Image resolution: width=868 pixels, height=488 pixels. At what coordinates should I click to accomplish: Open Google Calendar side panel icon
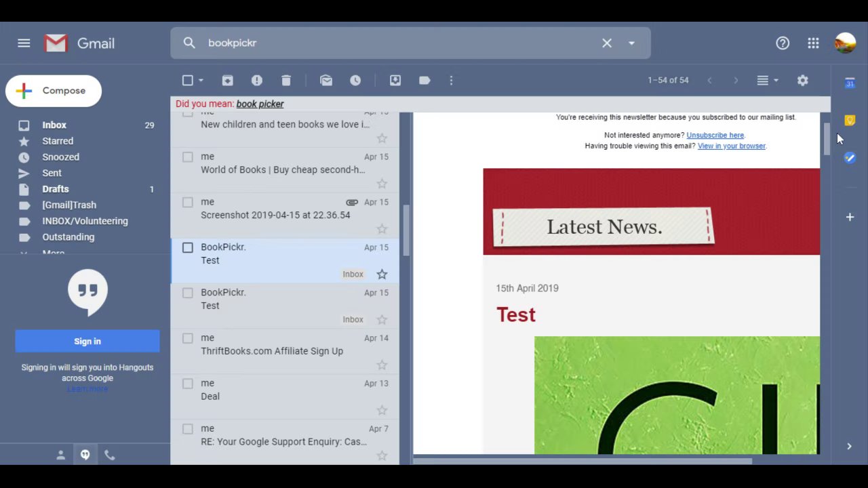[850, 83]
